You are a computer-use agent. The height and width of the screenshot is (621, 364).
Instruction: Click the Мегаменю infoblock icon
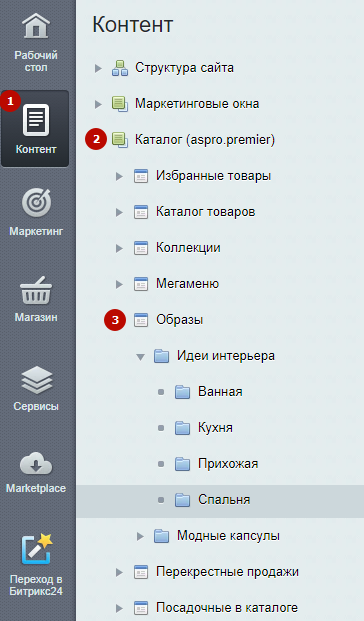tap(141, 284)
